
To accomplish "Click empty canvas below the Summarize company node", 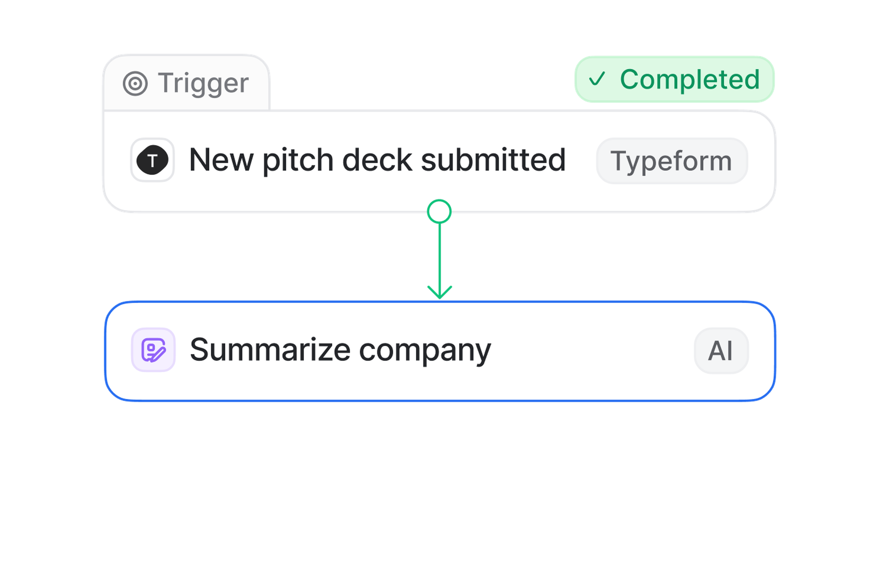I will (440, 486).
